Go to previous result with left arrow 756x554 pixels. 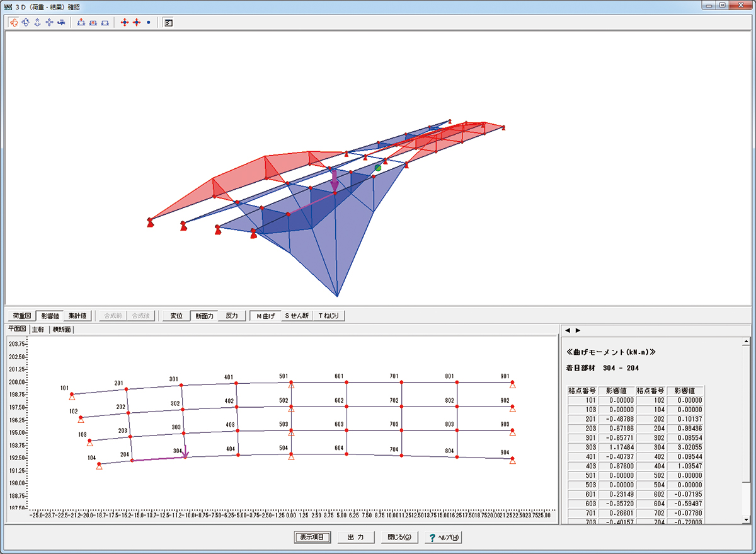[566, 330]
